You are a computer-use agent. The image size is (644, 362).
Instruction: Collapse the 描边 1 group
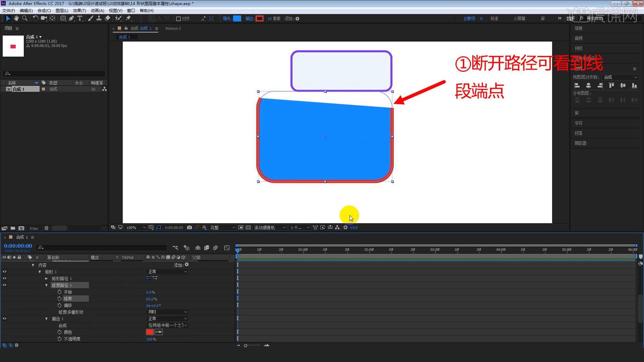click(46, 319)
